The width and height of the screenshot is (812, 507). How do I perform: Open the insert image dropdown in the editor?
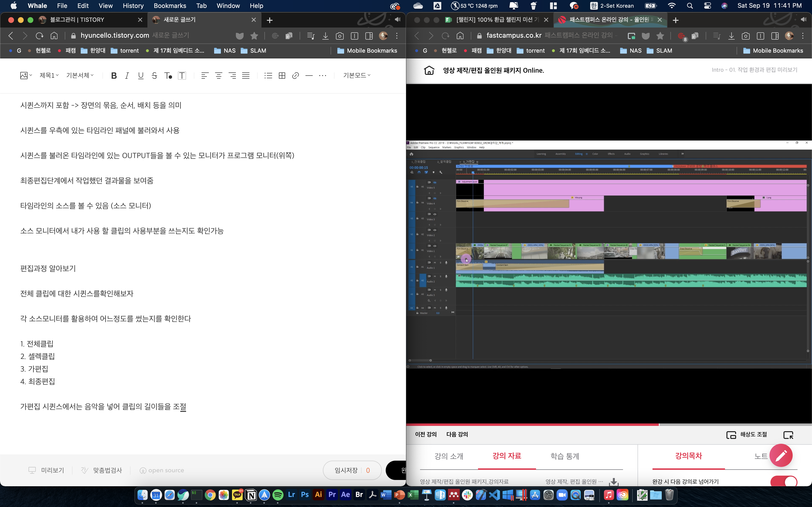point(26,75)
